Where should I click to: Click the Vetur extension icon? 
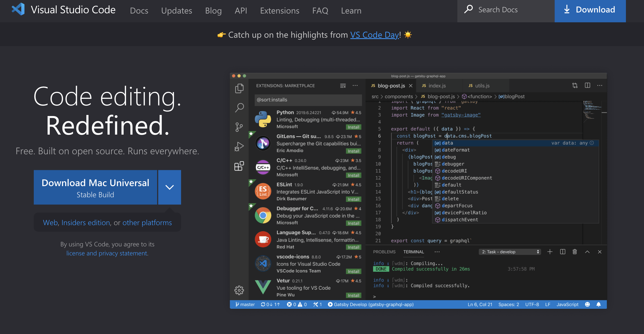coord(263,288)
